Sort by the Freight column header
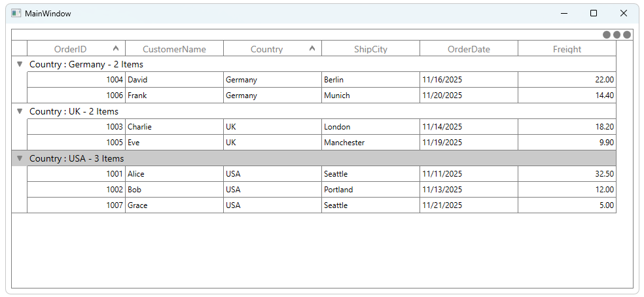Screen dimensions: 644x297 click(567, 48)
